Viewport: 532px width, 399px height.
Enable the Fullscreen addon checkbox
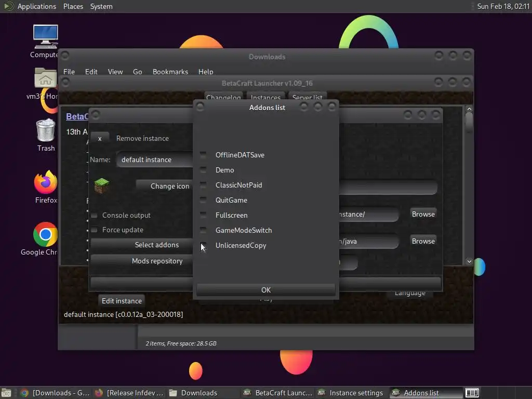[x=203, y=215]
